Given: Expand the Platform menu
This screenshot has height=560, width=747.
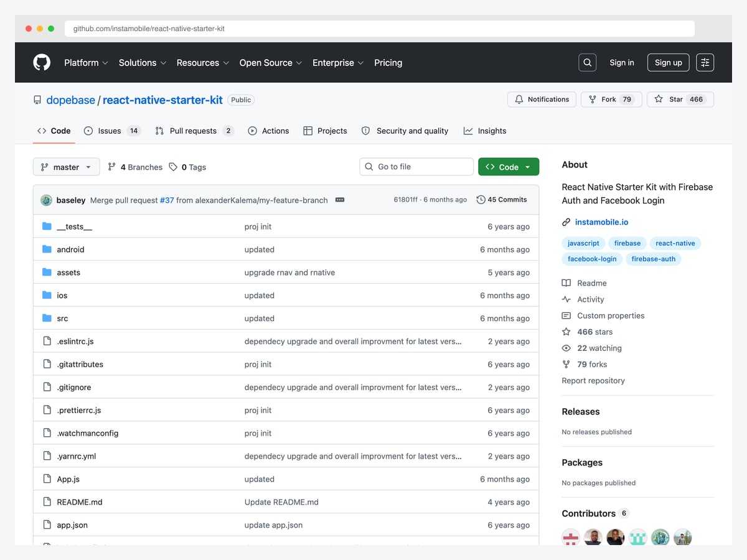Looking at the screenshot, I should coord(86,63).
